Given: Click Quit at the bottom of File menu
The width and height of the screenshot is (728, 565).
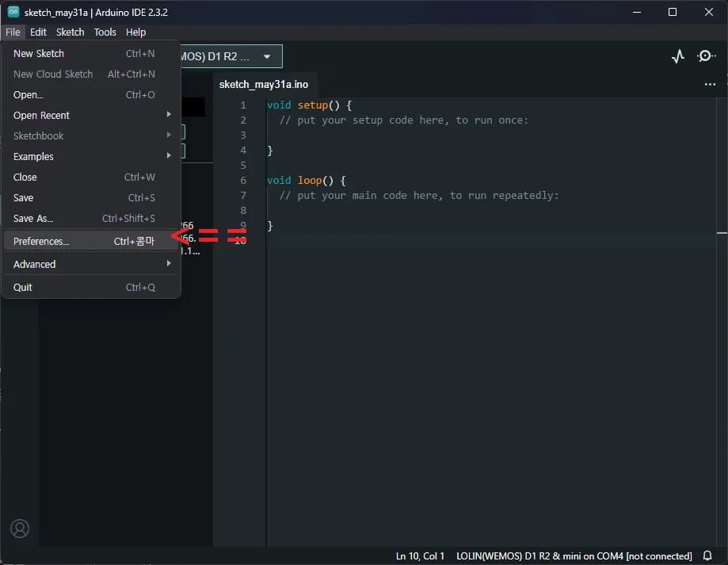Looking at the screenshot, I should pos(22,287).
